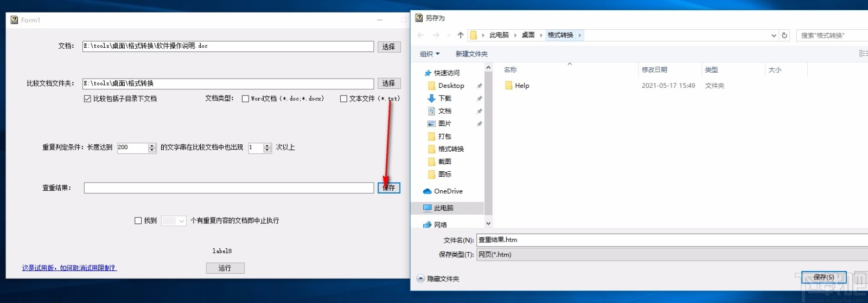Viewport: 868px width, 303px height.
Task: Select Desktop folder in sidebar
Action: coord(451,86)
